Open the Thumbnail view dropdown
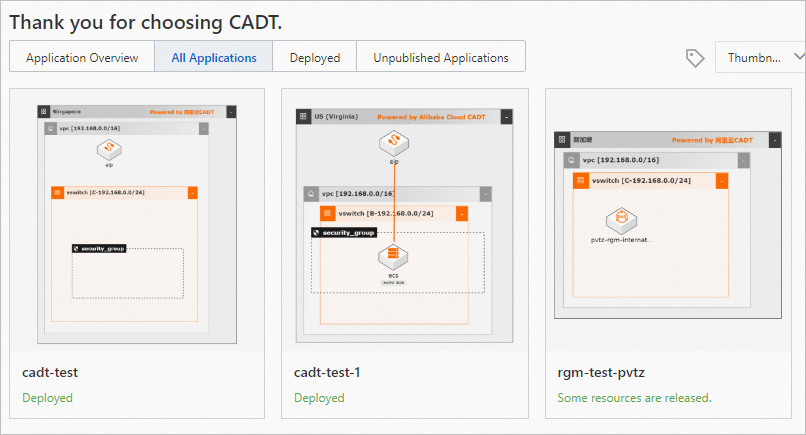 [760, 58]
